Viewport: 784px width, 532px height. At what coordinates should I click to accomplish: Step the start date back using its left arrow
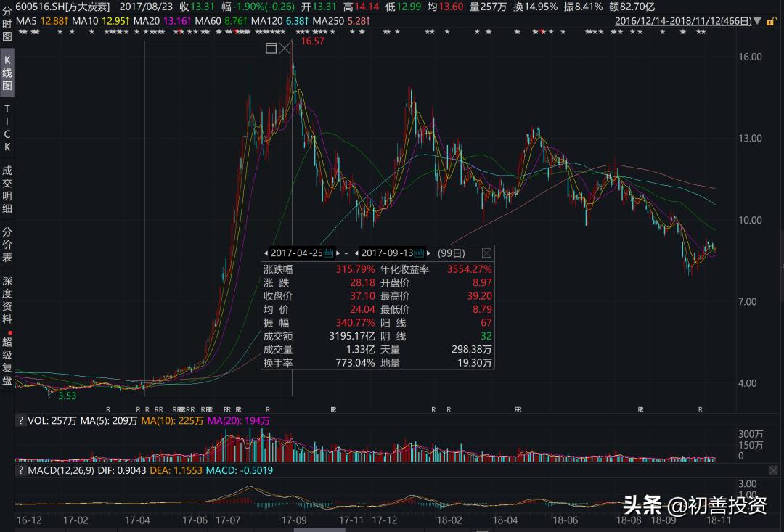pyautogui.click(x=266, y=253)
